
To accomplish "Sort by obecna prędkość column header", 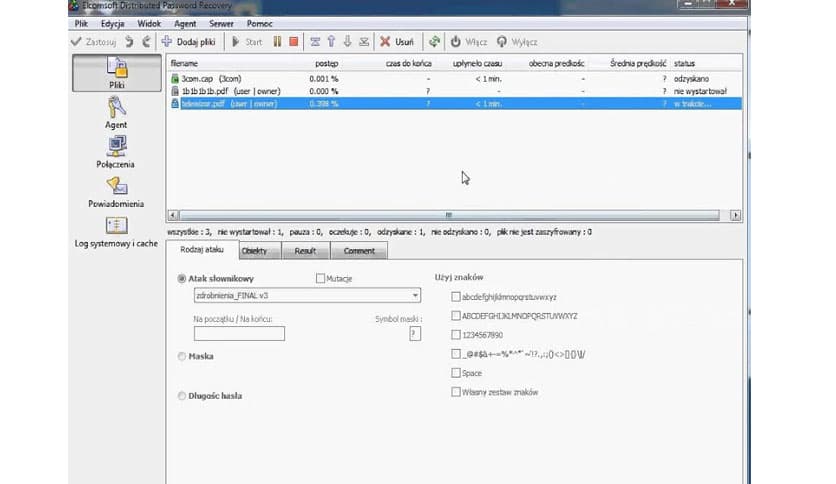I will point(557,63).
